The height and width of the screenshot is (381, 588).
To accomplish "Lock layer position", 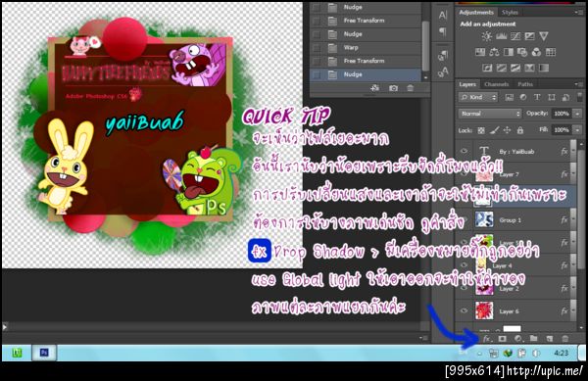I will pyautogui.click(x=507, y=130).
